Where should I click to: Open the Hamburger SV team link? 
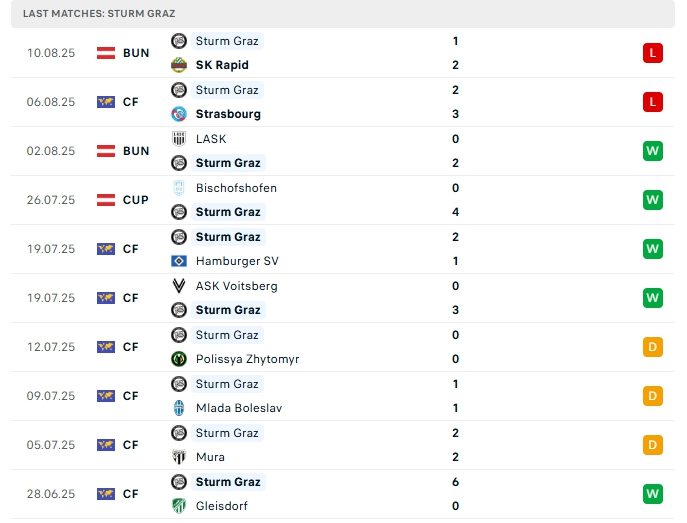237,261
